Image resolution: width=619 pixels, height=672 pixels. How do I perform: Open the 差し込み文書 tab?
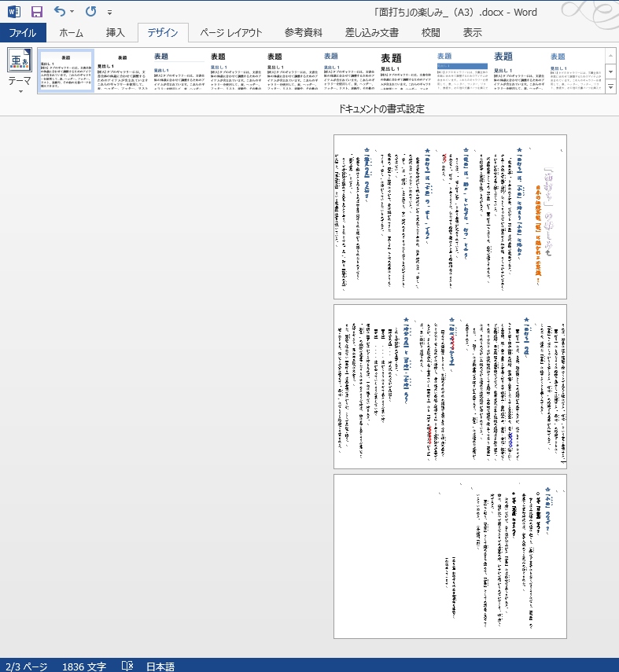tap(372, 33)
